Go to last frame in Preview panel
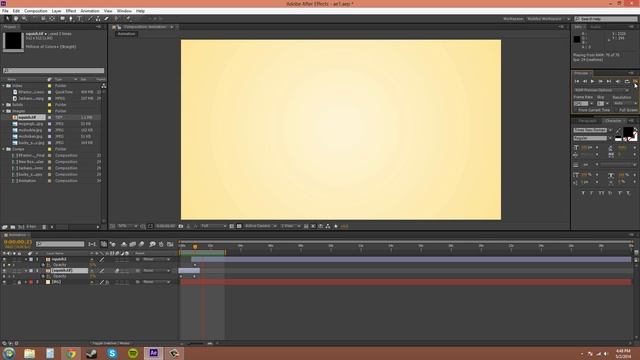This screenshot has height=360, width=640. point(609,82)
